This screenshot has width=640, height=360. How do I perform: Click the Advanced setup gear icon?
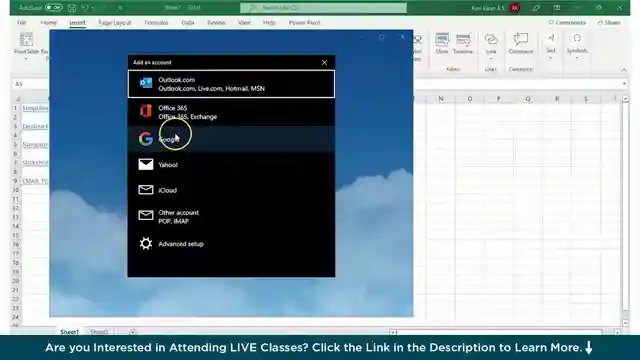click(x=146, y=244)
